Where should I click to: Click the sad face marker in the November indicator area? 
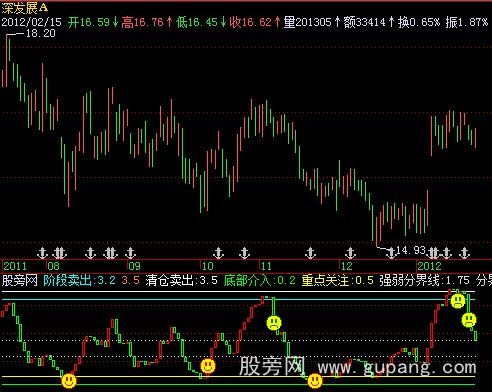pyautogui.click(x=274, y=323)
